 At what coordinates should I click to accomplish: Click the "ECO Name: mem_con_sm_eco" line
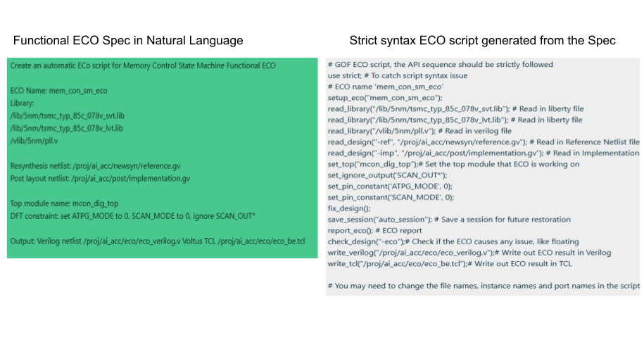(58, 91)
